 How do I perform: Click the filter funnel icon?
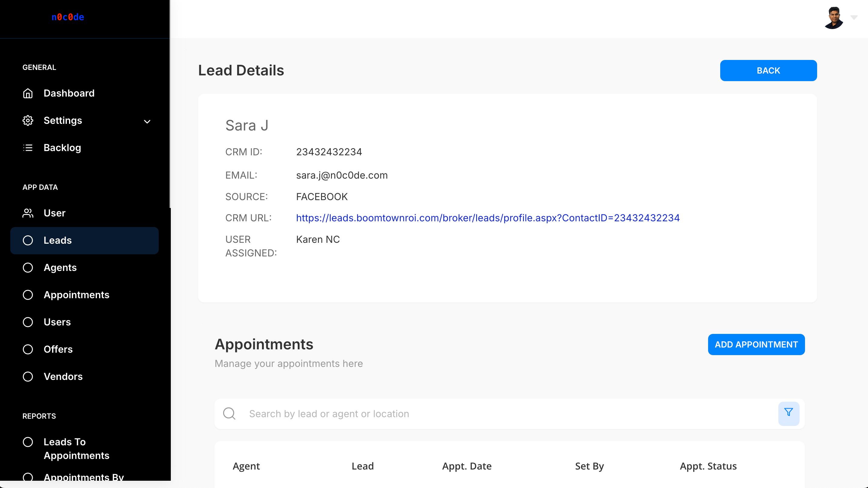788,413
